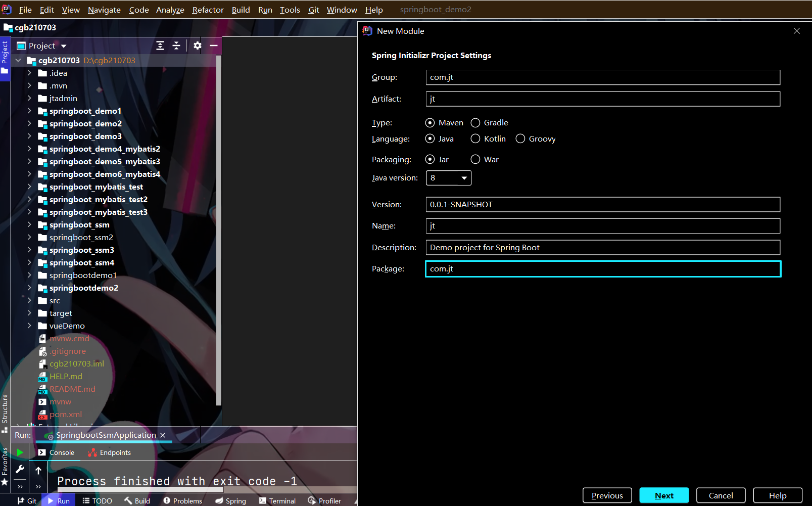Open Problems tool window
This screenshot has width=812, height=506.
(x=182, y=501)
